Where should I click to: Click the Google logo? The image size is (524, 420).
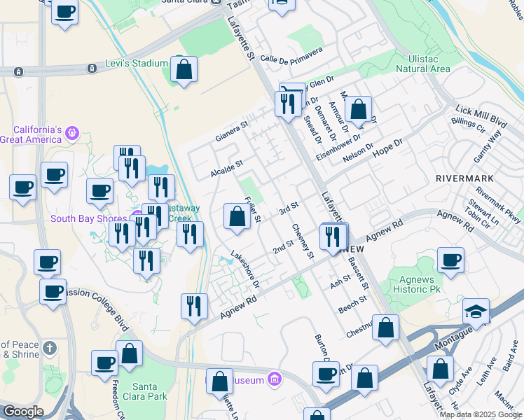coord(24,412)
